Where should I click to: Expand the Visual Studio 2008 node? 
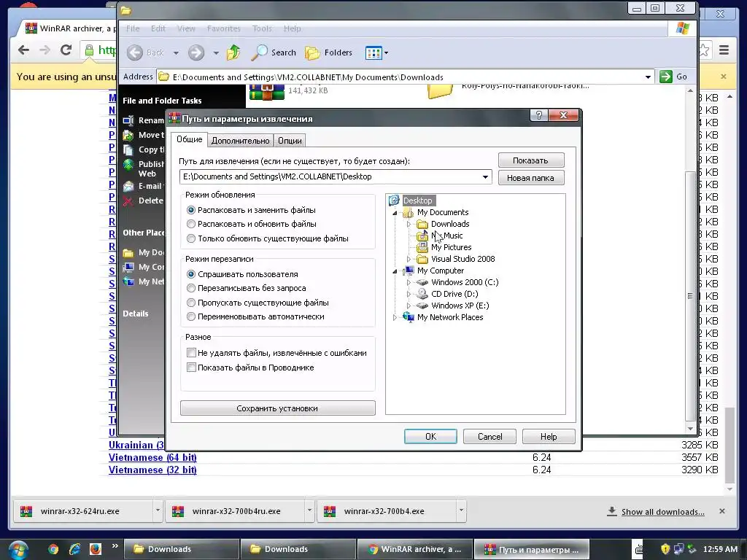click(x=409, y=259)
